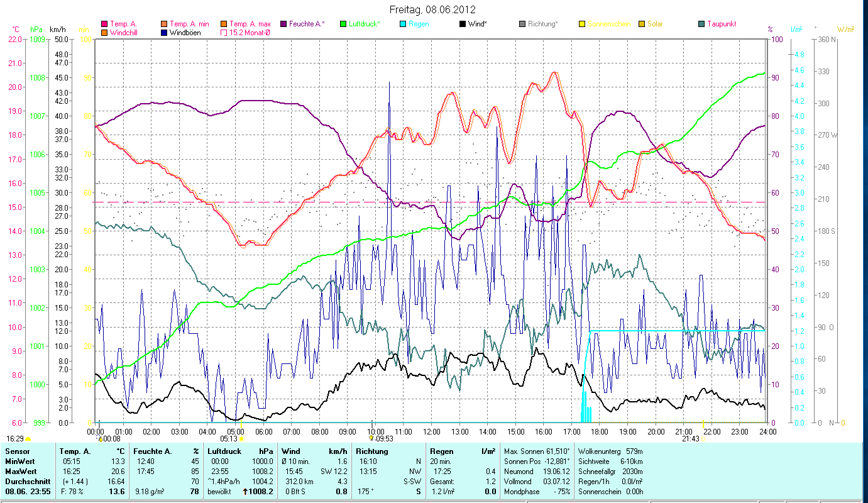868x503 pixels.
Task: Click the Gesamt: rain total label
Action: click(x=442, y=482)
